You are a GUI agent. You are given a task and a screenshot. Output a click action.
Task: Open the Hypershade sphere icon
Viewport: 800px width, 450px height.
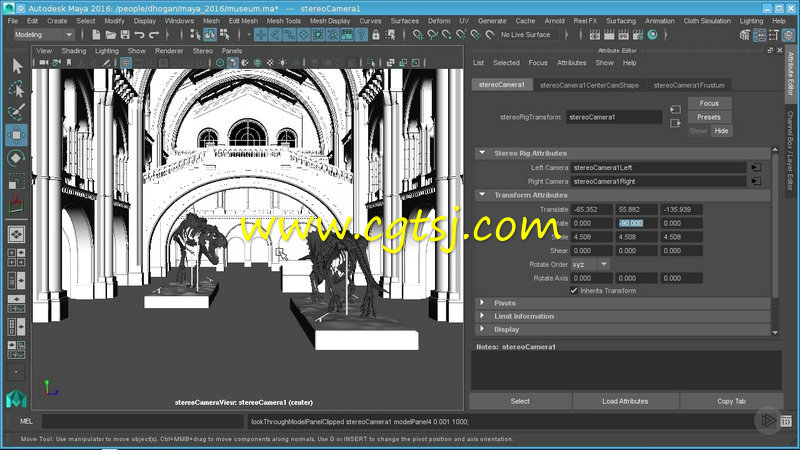(653, 35)
